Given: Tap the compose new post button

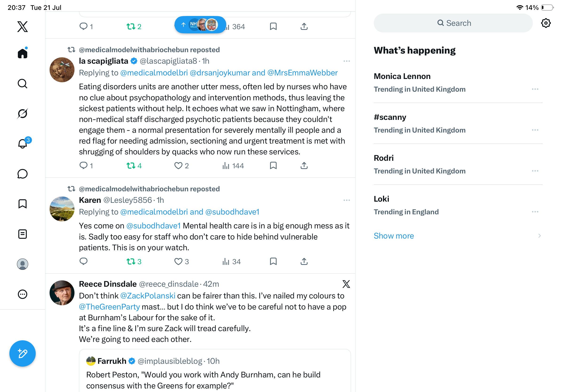Looking at the screenshot, I should click(x=23, y=353).
